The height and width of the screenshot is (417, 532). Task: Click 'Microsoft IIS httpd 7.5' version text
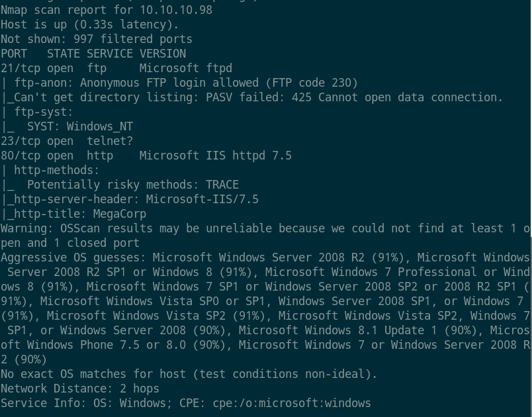[x=215, y=156]
